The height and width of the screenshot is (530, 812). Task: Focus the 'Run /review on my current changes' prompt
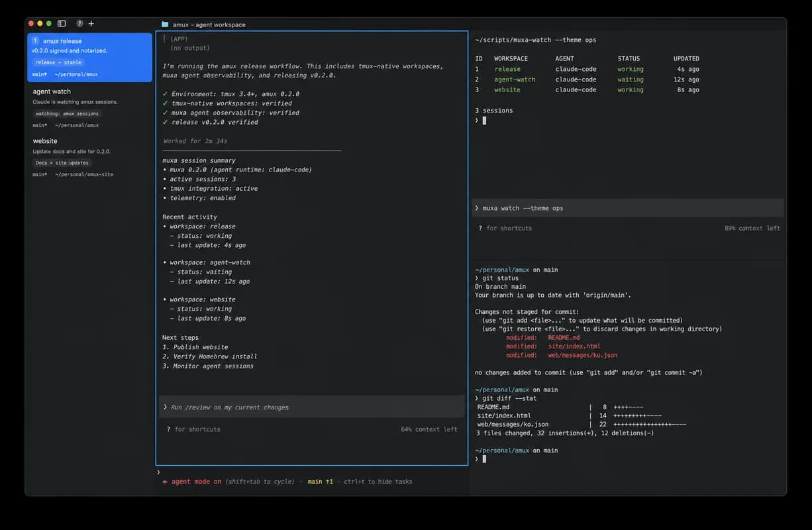(x=311, y=407)
